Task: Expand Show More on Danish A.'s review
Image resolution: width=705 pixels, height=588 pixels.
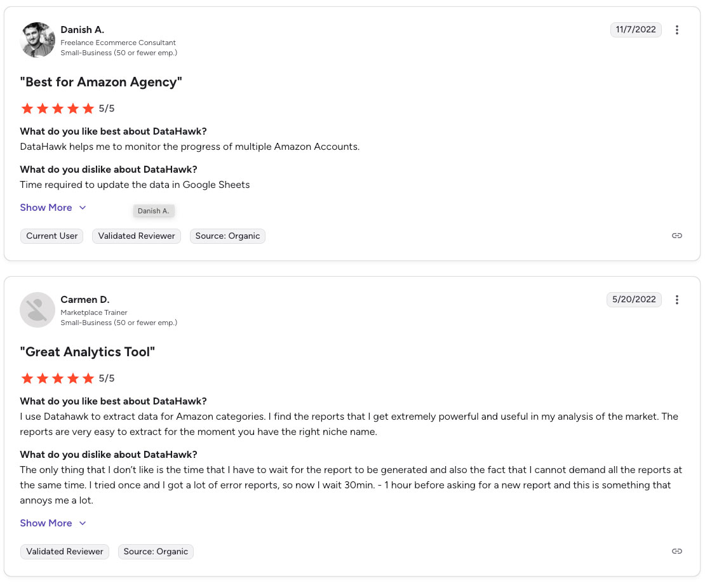Action: point(46,208)
